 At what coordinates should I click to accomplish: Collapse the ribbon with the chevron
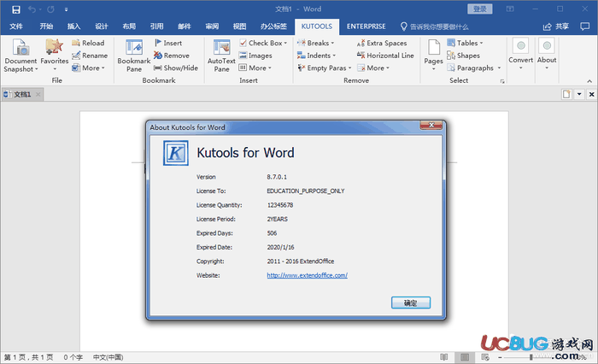(x=589, y=81)
